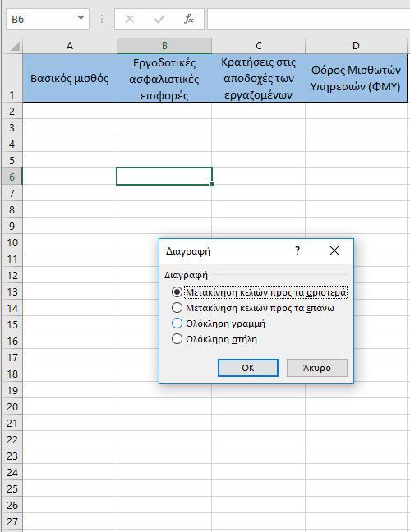Viewport: 410px width, 532px height.
Task: Click the formula bar confirm checkmark icon
Action: point(159,19)
